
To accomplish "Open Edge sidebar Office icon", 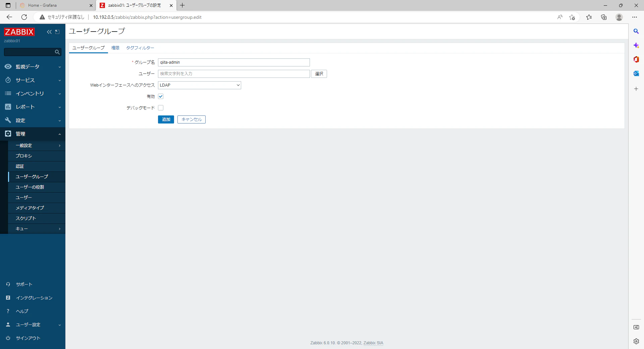I will click(x=636, y=59).
